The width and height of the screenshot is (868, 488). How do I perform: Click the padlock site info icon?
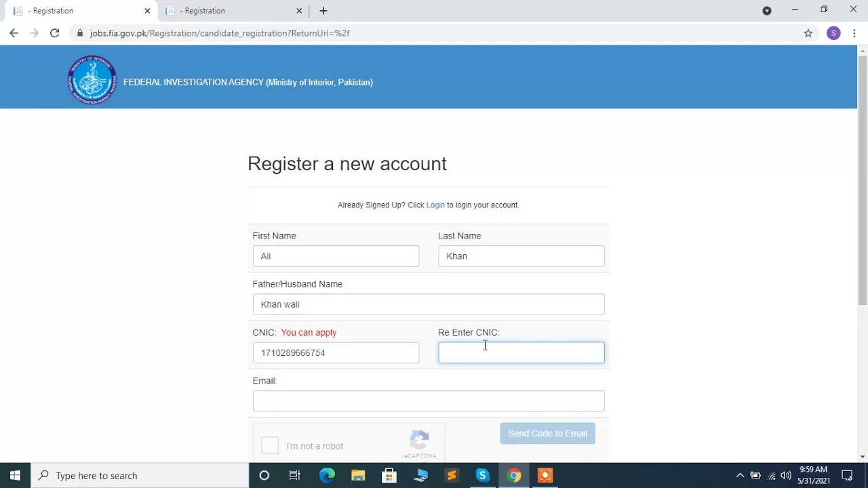click(x=80, y=33)
